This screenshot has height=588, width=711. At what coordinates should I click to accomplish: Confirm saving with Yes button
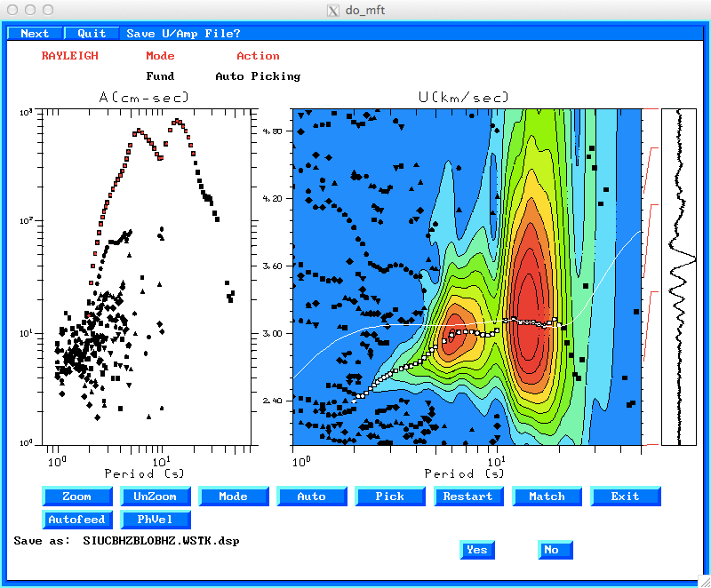(x=477, y=550)
